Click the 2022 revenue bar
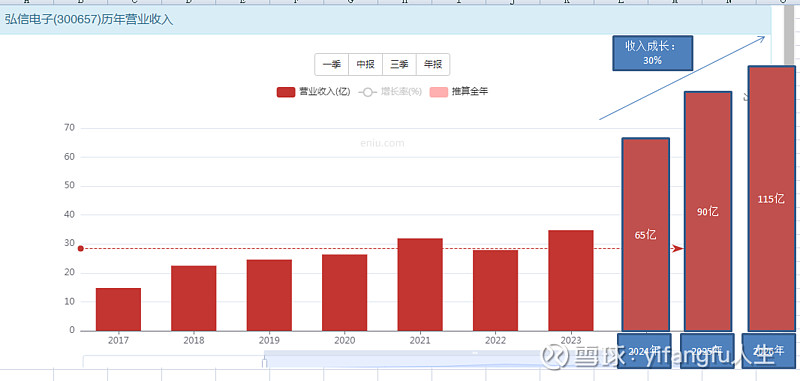 click(x=495, y=290)
